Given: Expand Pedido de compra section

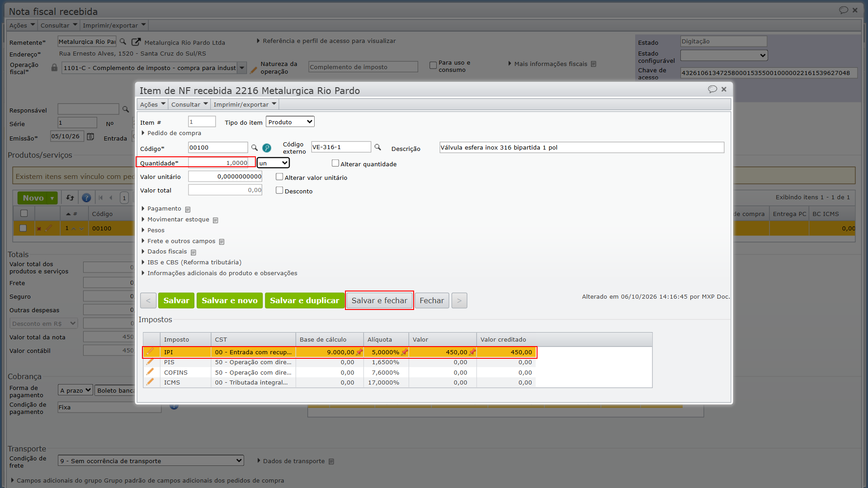Looking at the screenshot, I should click(171, 133).
